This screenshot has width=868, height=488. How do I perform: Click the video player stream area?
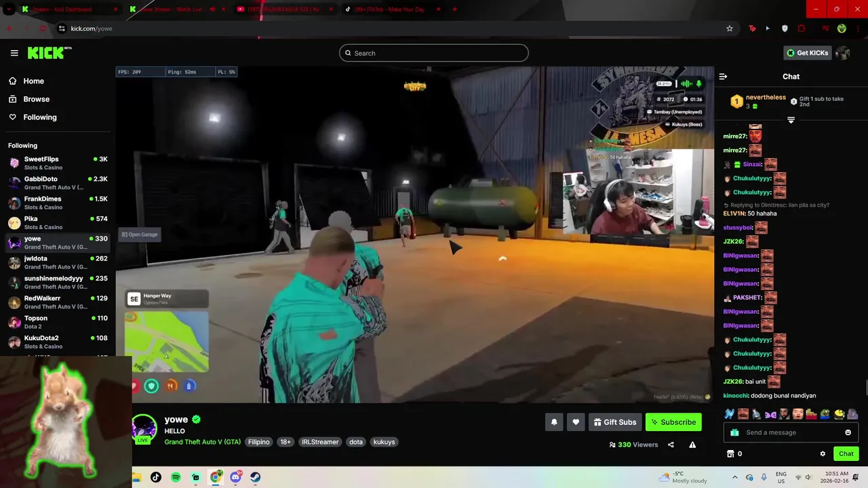point(415,235)
